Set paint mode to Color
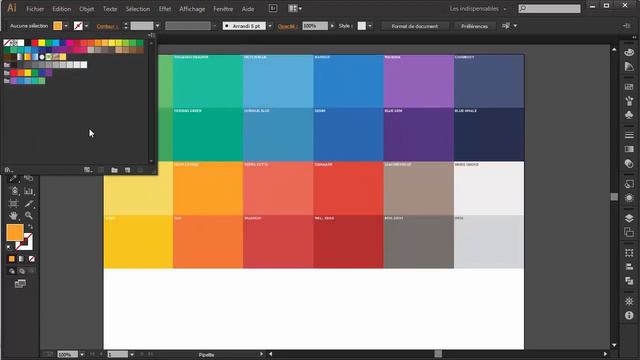 tap(11, 259)
